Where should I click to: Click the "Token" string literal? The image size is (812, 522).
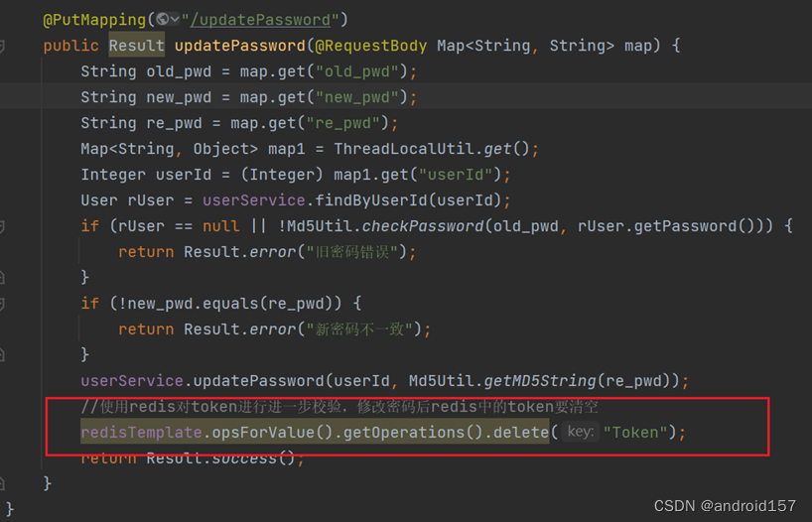tap(638, 433)
